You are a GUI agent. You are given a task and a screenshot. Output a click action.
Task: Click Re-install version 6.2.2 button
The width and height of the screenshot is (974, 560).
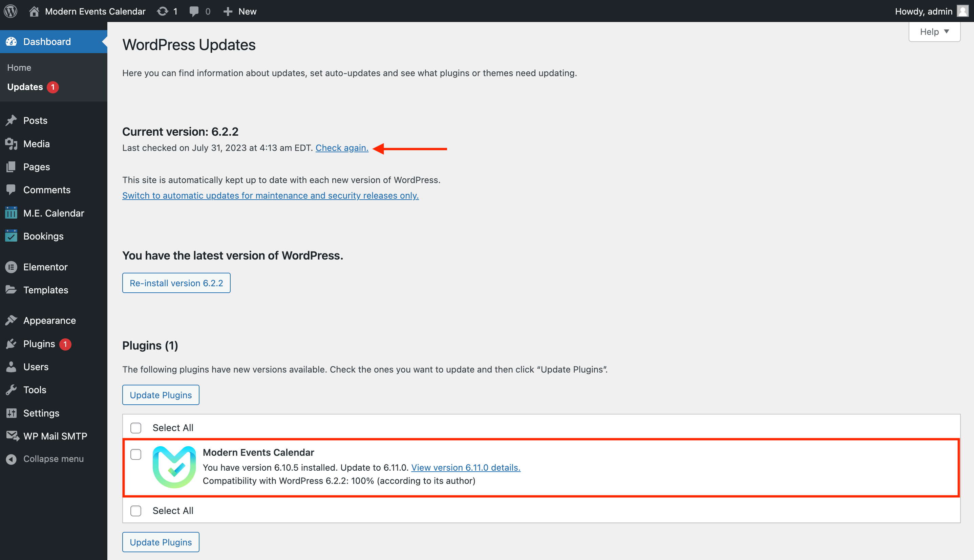(176, 283)
